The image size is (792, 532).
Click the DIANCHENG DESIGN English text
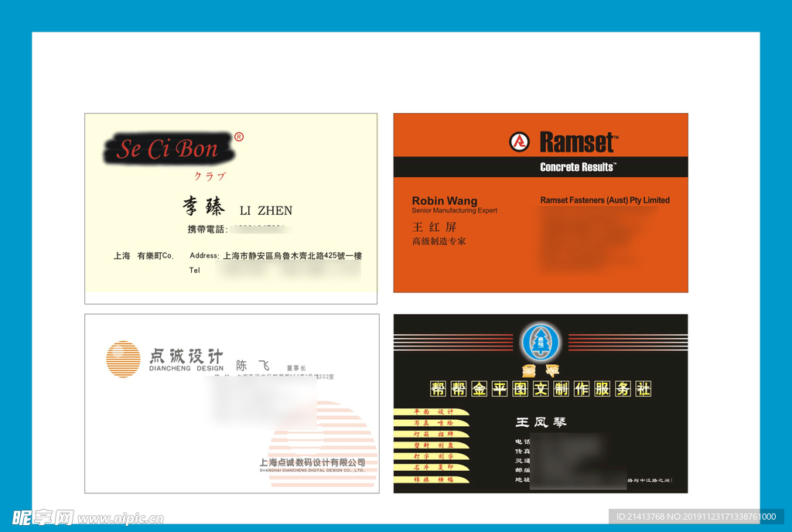point(186,369)
